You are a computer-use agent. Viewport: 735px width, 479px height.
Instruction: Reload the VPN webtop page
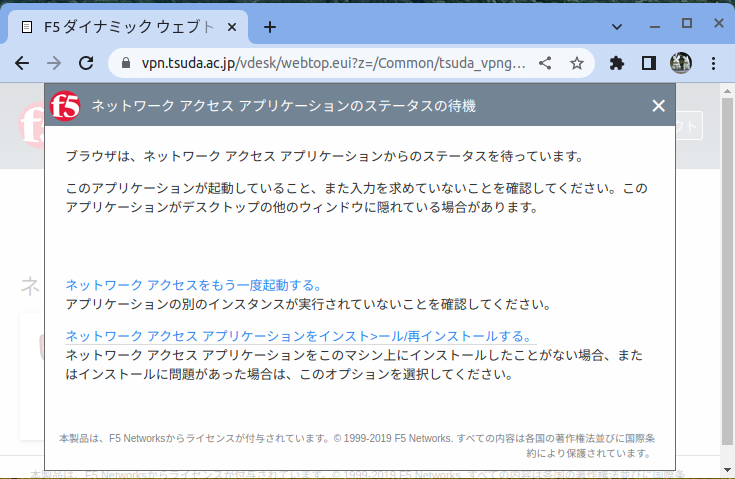pos(86,63)
